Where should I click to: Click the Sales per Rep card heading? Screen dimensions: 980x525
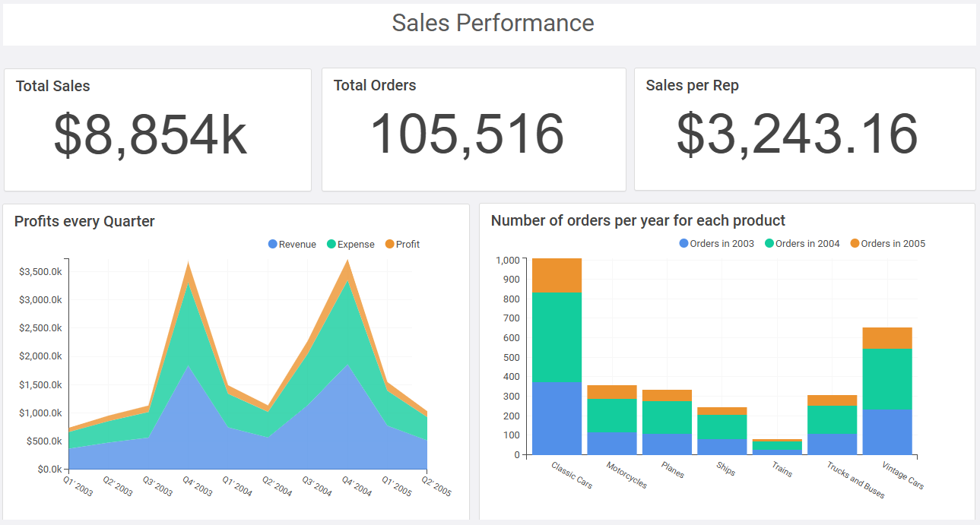click(x=692, y=86)
